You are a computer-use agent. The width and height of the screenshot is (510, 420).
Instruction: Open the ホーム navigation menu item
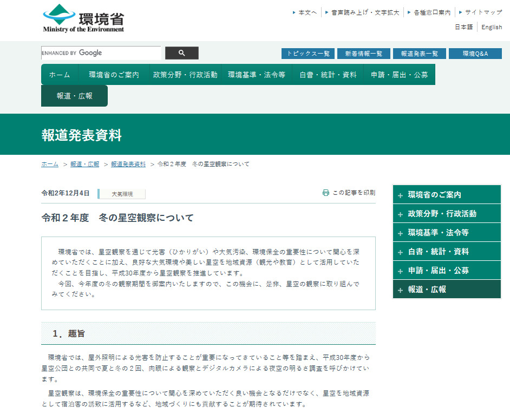[x=60, y=75]
